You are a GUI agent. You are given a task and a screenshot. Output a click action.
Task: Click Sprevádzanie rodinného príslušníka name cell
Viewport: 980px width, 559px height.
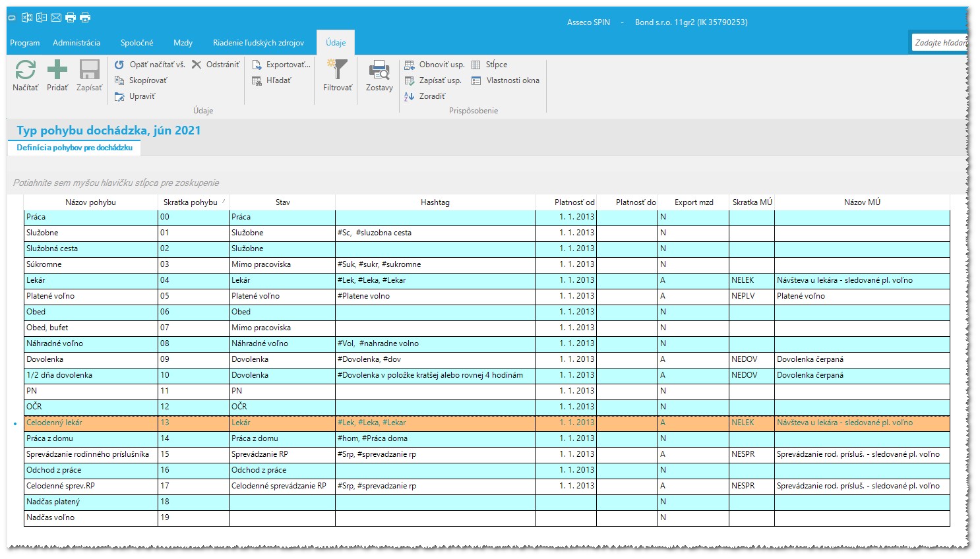[91, 454]
